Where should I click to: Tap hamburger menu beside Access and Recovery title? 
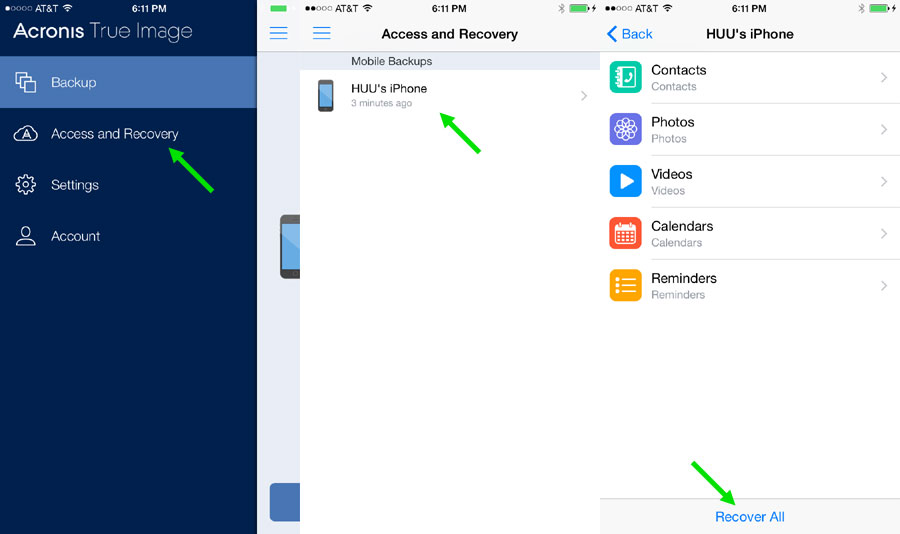[x=321, y=33]
